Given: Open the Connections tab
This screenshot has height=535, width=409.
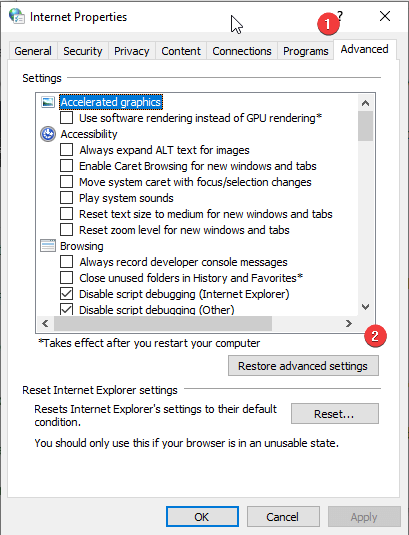Looking at the screenshot, I should [x=242, y=51].
